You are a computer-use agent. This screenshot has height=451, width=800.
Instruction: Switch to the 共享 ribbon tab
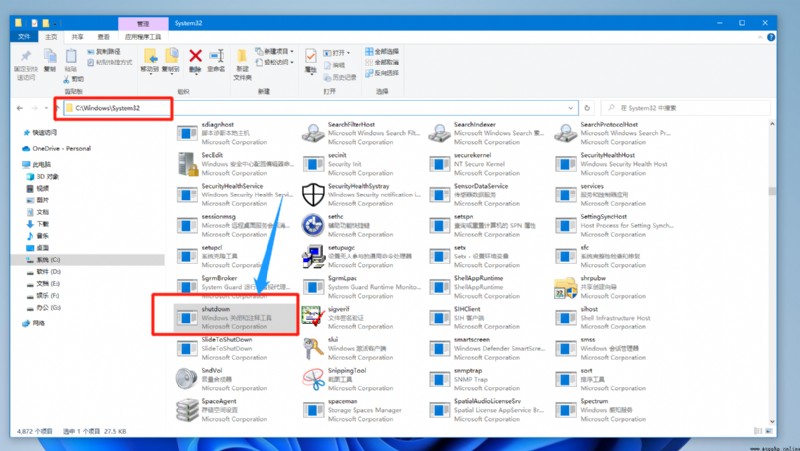point(78,37)
